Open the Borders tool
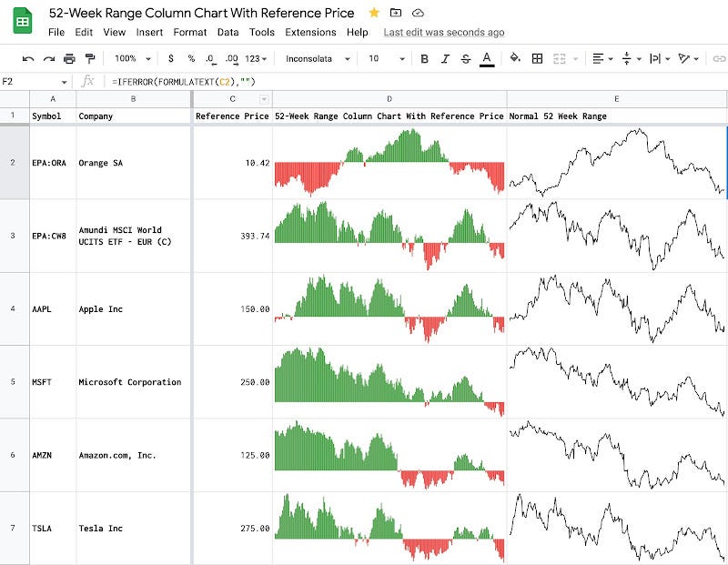728x565 pixels. coord(538,57)
